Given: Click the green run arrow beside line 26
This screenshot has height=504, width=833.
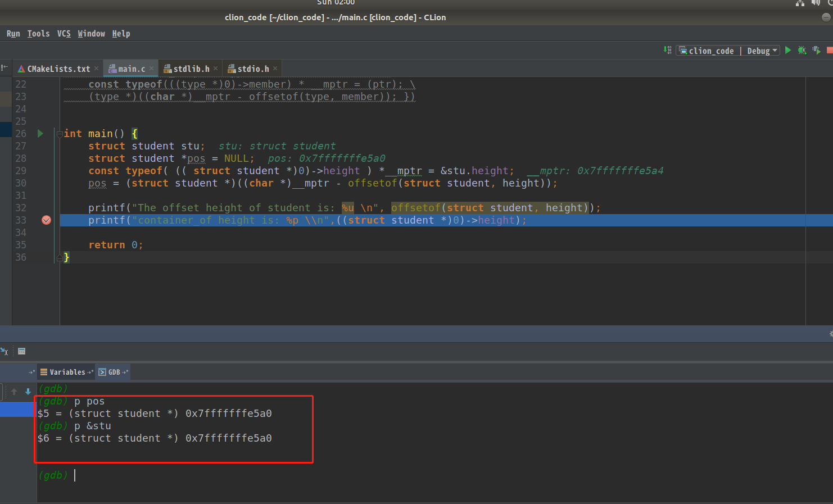Looking at the screenshot, I should (x=39, y=134).
